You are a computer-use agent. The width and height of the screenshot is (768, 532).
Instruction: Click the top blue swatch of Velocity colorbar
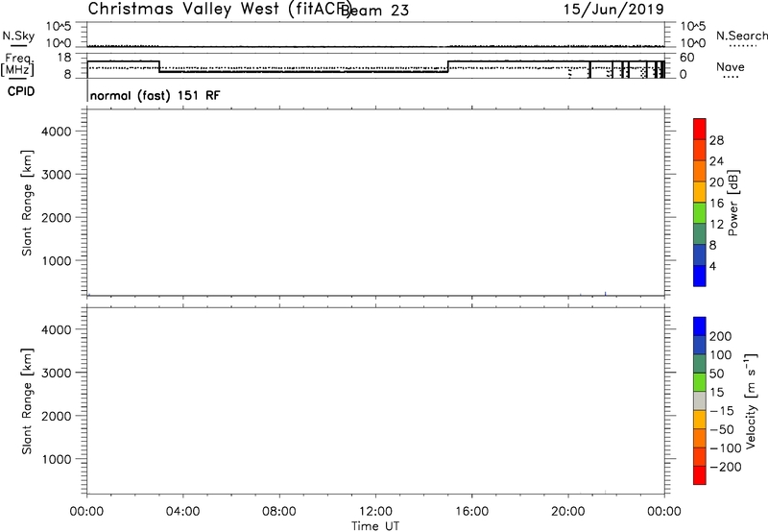click(x=700, y=326)
